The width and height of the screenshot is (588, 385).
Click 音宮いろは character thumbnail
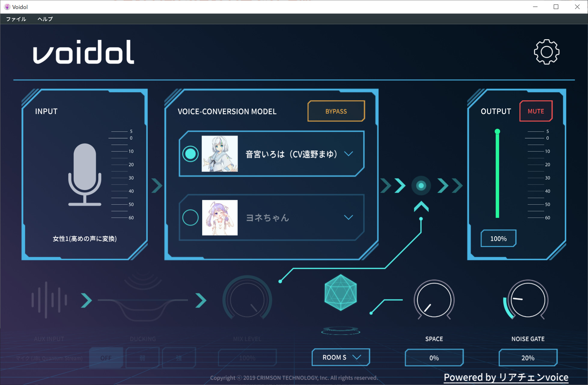coord(220,154)
